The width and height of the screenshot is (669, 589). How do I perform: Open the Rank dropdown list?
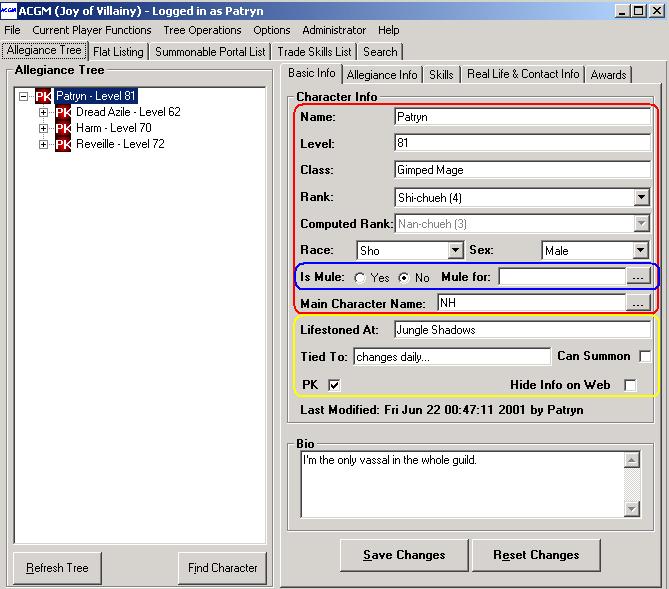coord(641,198)
